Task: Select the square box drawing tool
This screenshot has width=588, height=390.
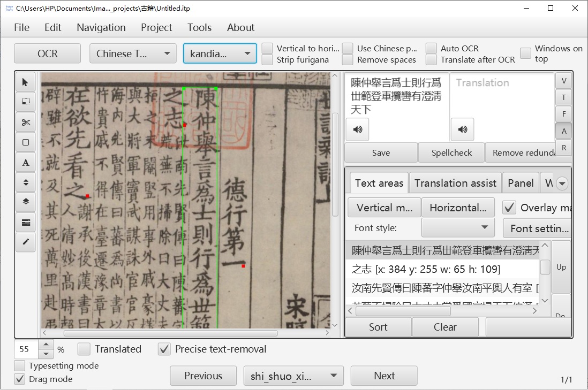Action: tap(26, 142)
